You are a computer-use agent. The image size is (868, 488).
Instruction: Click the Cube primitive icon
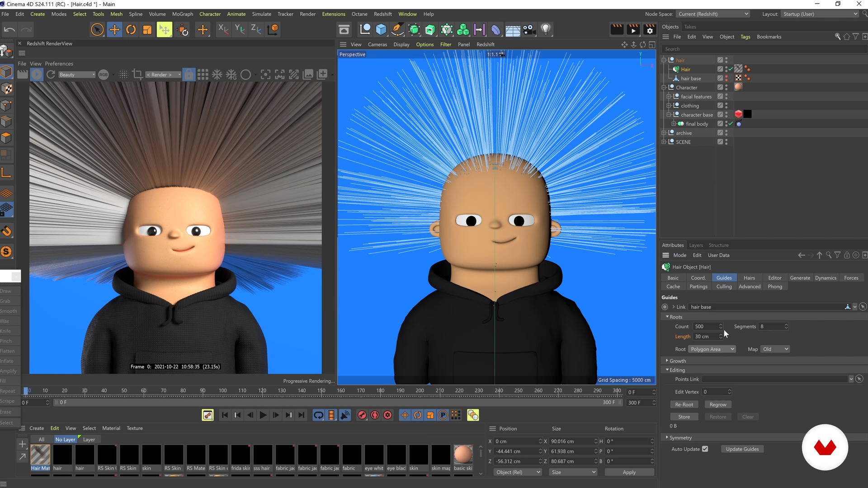[x=381, y=30]
